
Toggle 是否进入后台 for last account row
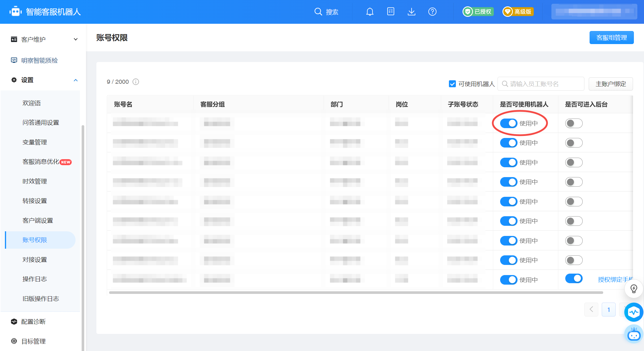pyautogui.click(x=574, y=278)
